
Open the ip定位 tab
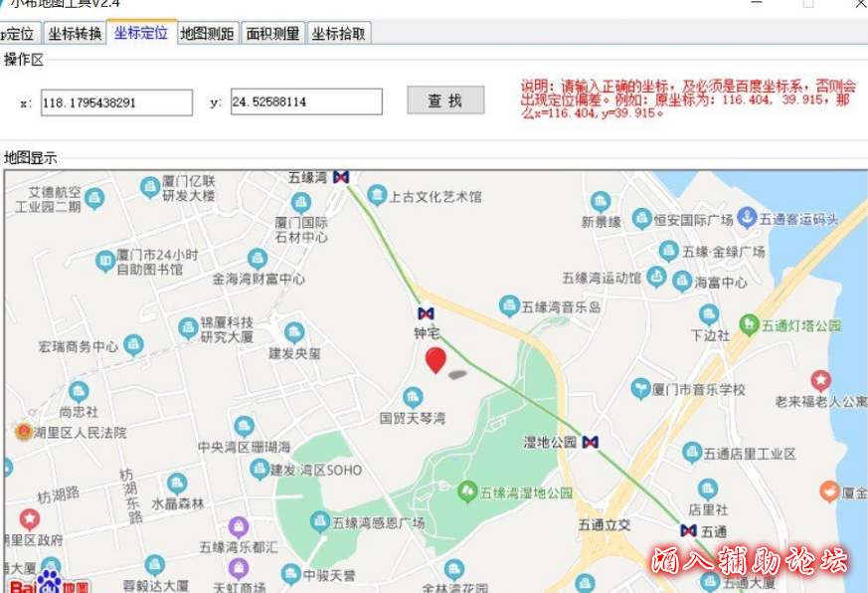(x=19, y=34)
